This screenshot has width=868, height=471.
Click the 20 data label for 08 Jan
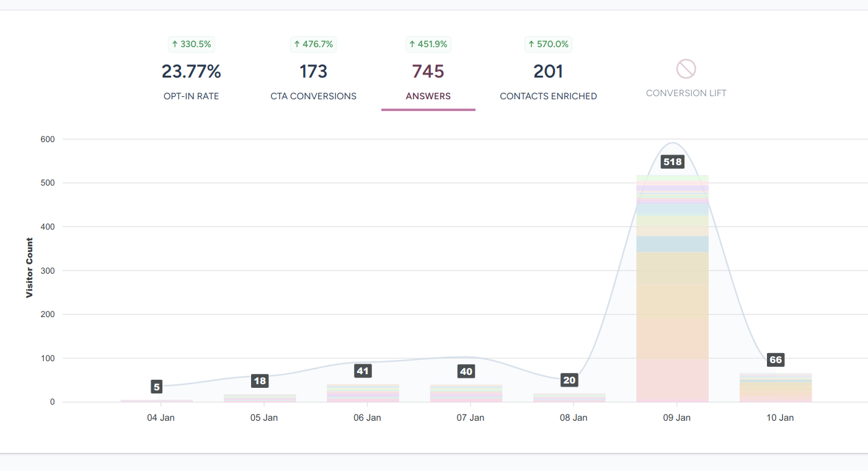(x=569, y=380)
